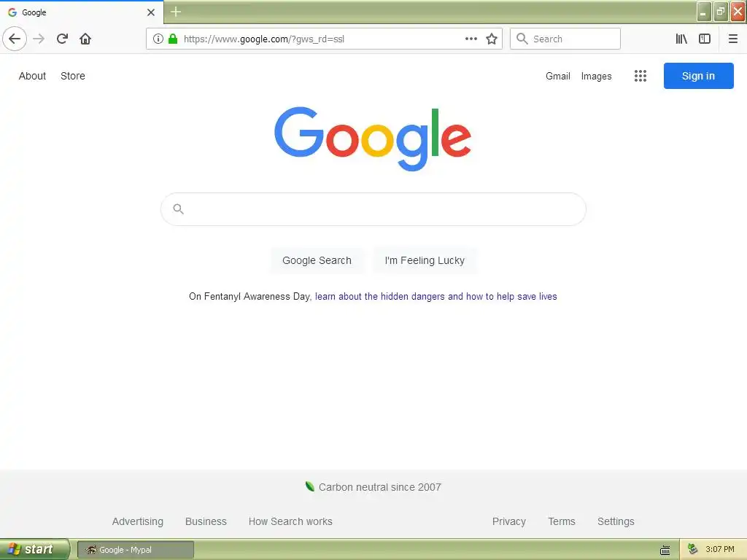Click the green secure lock icon
This screenshot has width=747, height=560.
(x=173, y=39)
